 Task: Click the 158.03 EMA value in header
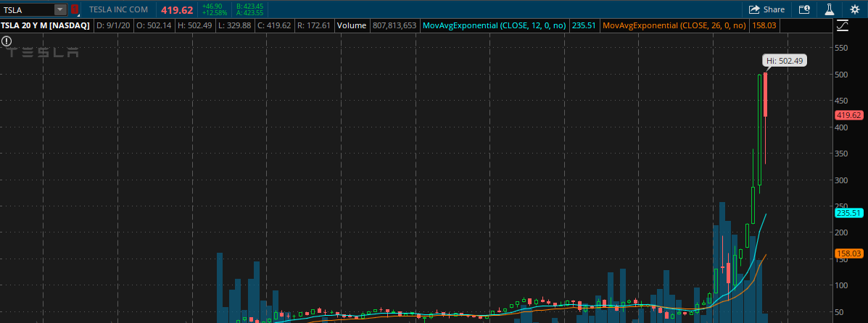763,25
